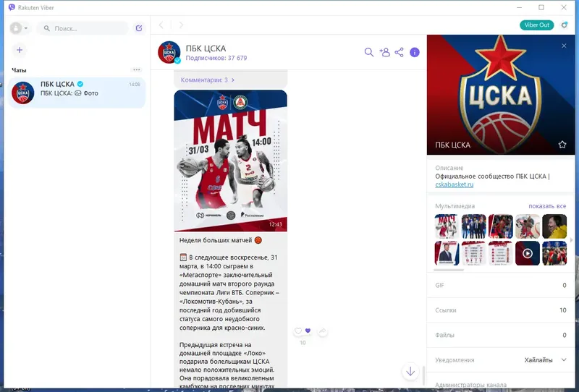Click the plus button under the profile
Viewport: 579px width, 392px height.
tap(20, 50)
